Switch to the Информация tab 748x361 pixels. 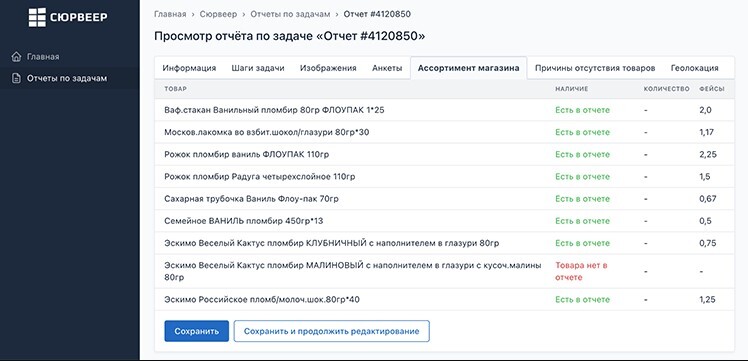(x=189, y=68)
